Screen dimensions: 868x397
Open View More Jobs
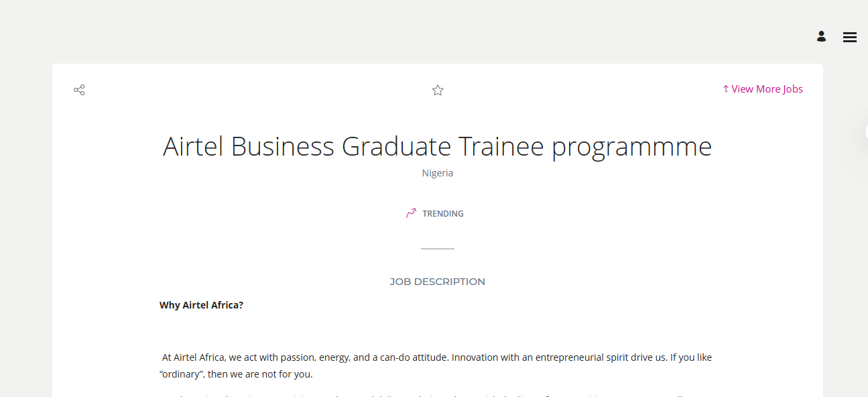pyautogui.click(x=766, y=88)
